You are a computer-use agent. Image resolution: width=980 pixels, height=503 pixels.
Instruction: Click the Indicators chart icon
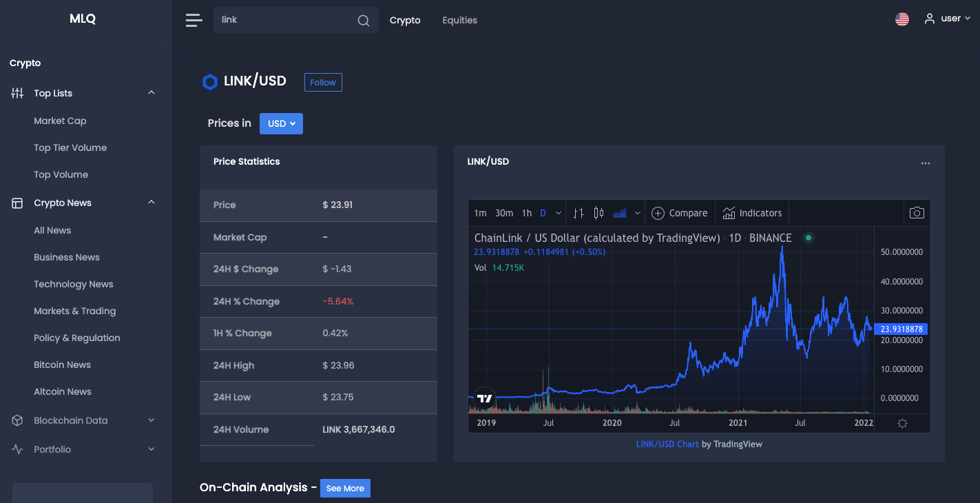[729, 213]
